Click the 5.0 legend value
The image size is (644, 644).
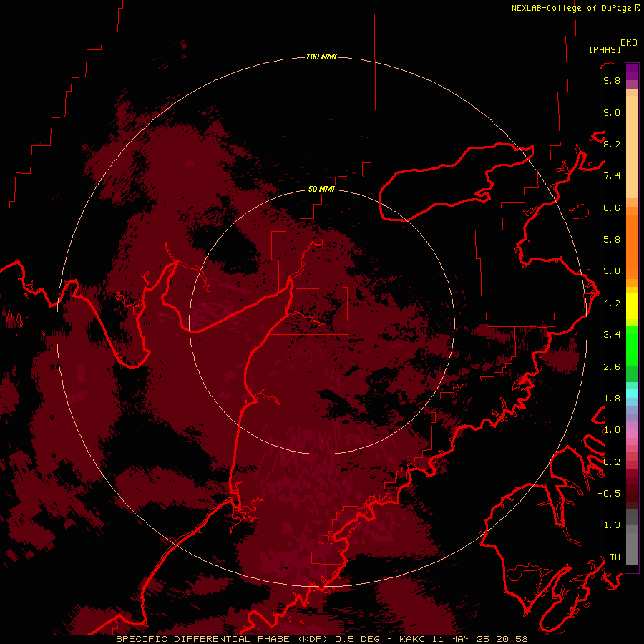[612, 271]
